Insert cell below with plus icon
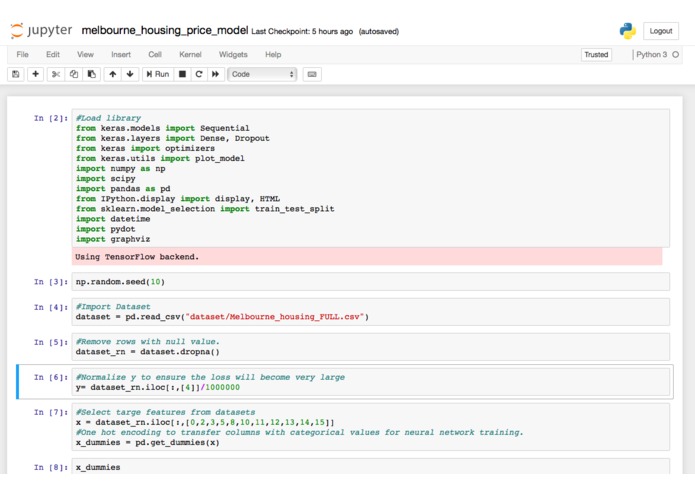The image size is (695, 494). [x=35, y=74]
